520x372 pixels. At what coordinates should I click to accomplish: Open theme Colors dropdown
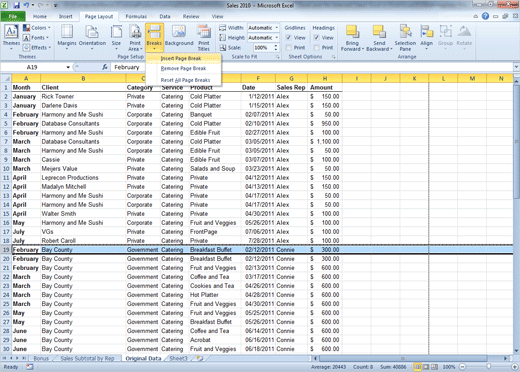click(37, 28)
